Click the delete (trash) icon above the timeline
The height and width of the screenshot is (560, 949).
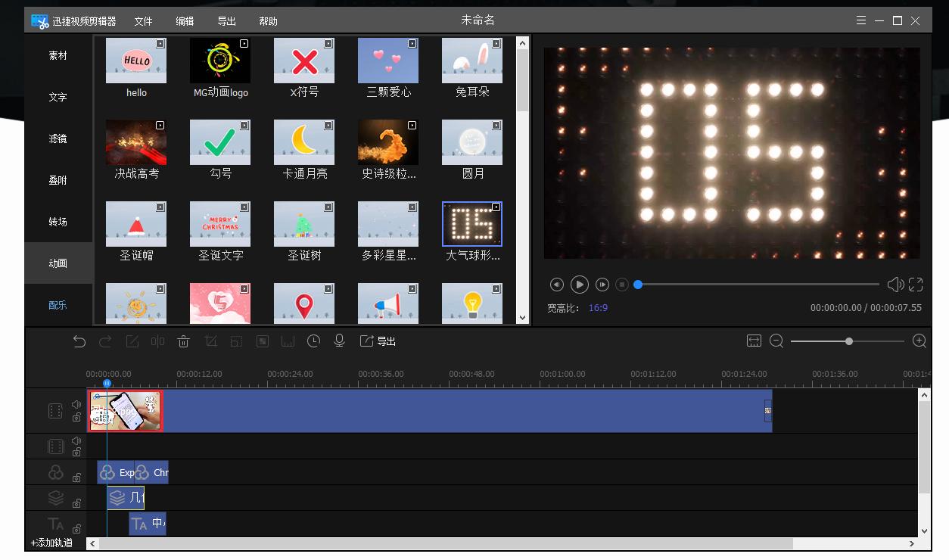[x=183, y=341]
